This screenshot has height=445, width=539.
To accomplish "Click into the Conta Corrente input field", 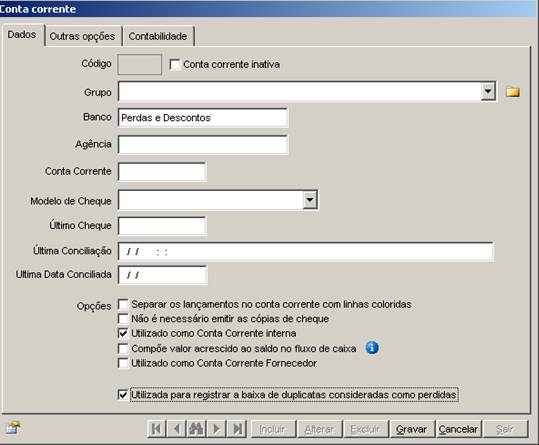I will (162, 171).
